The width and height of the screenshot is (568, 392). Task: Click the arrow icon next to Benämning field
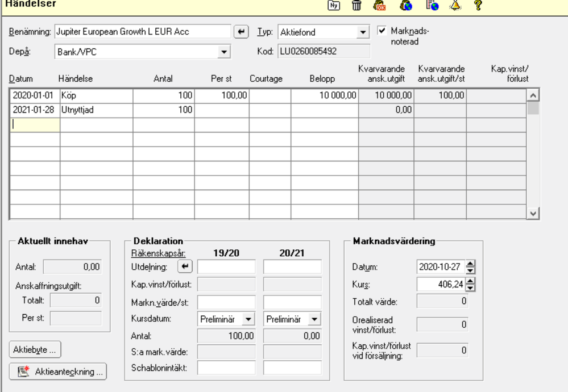[241, 31]
